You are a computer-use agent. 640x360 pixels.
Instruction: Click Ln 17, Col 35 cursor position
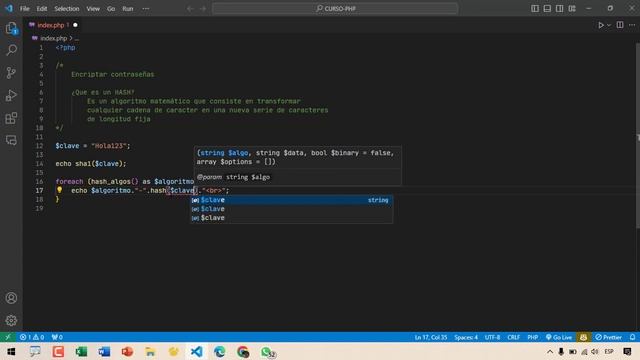431,337
